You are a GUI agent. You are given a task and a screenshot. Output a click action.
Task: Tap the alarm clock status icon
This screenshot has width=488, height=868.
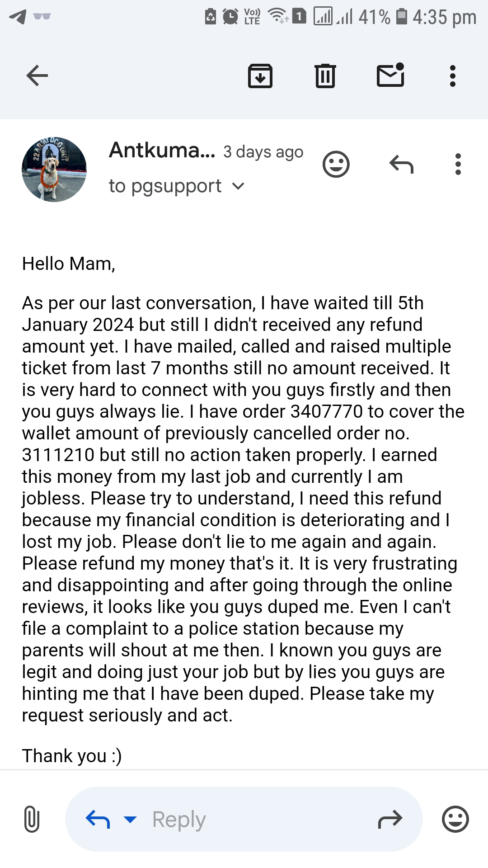pyautogui.click(x=230, y=17)
